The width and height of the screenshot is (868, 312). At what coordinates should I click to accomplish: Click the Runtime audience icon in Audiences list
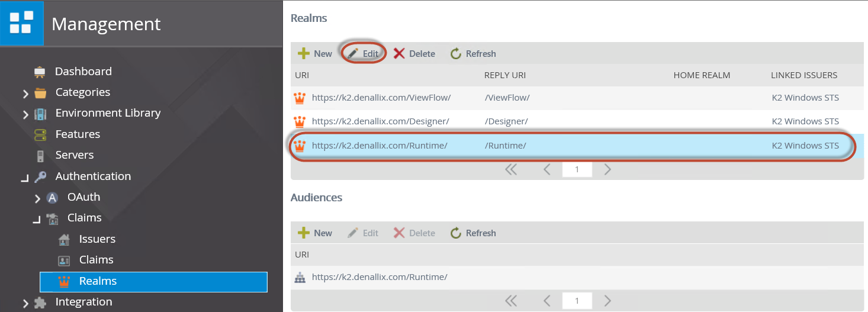tap(300, 277)
